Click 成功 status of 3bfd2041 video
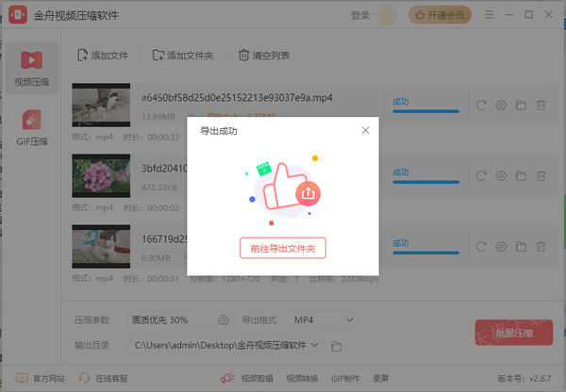Image resolution: width=566 pixels, height=392 pixels. point(401,172)
